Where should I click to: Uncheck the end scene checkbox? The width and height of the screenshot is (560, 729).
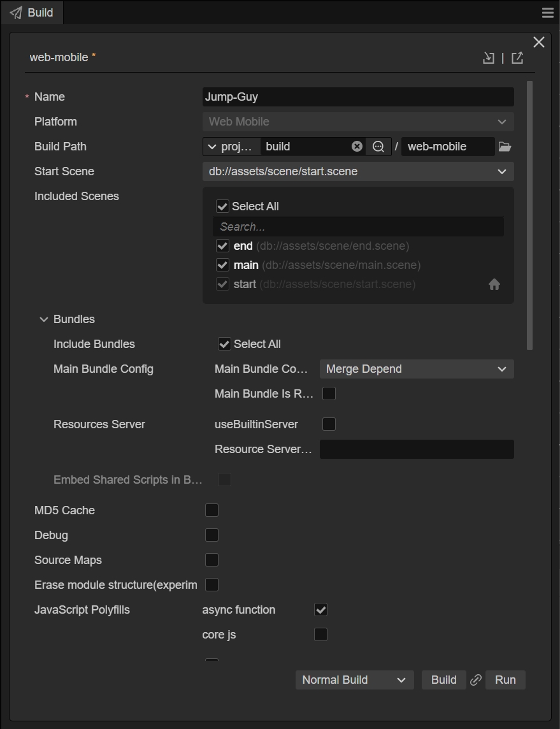click(x=222, y=246)
